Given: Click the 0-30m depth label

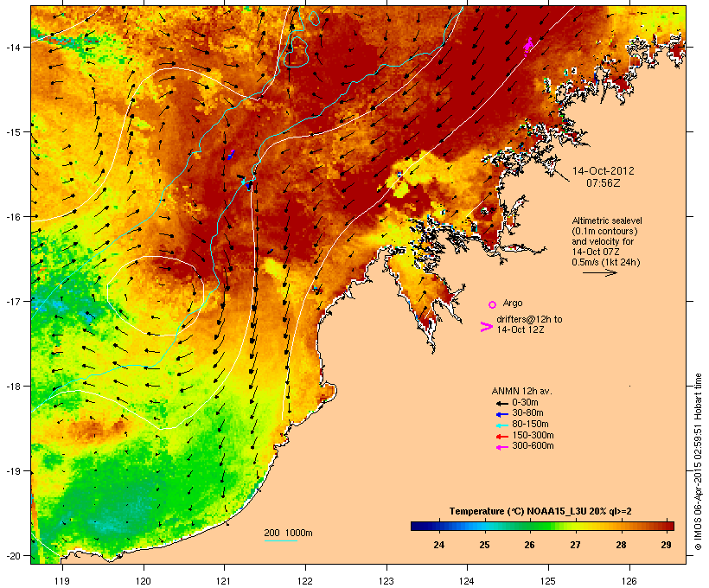Looking at the screenshot, I should pos(525,403).
